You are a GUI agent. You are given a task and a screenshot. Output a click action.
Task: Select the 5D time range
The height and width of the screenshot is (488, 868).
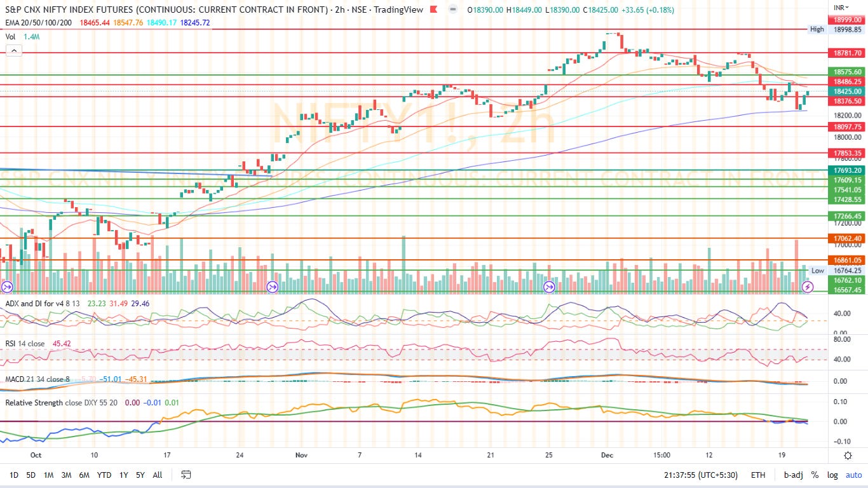click(31, 475)
